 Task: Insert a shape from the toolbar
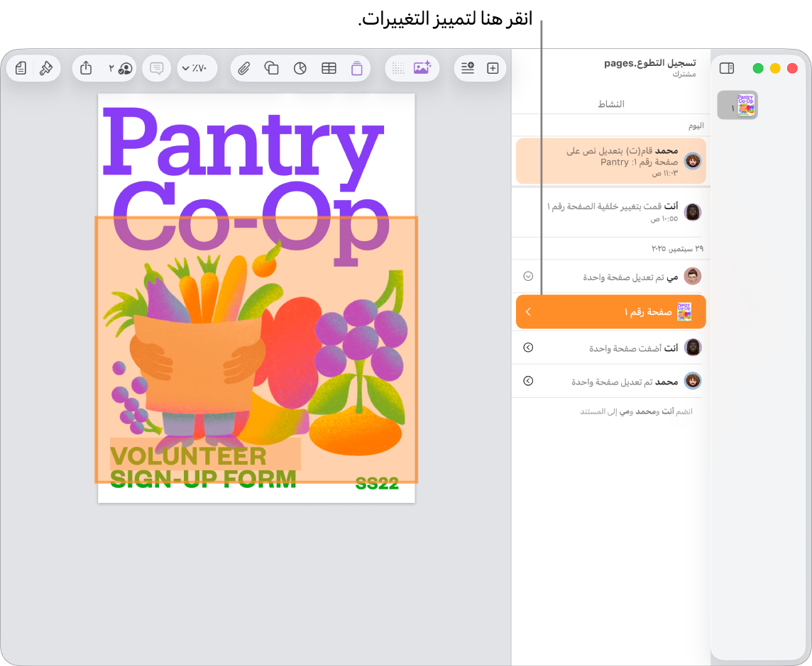click(272, 68)
